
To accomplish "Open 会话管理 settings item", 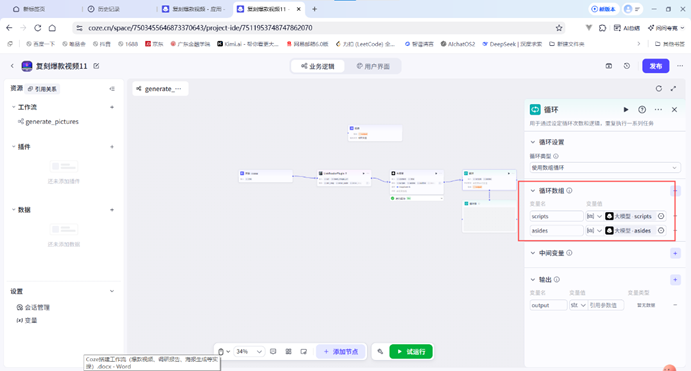I will [33, 307].
